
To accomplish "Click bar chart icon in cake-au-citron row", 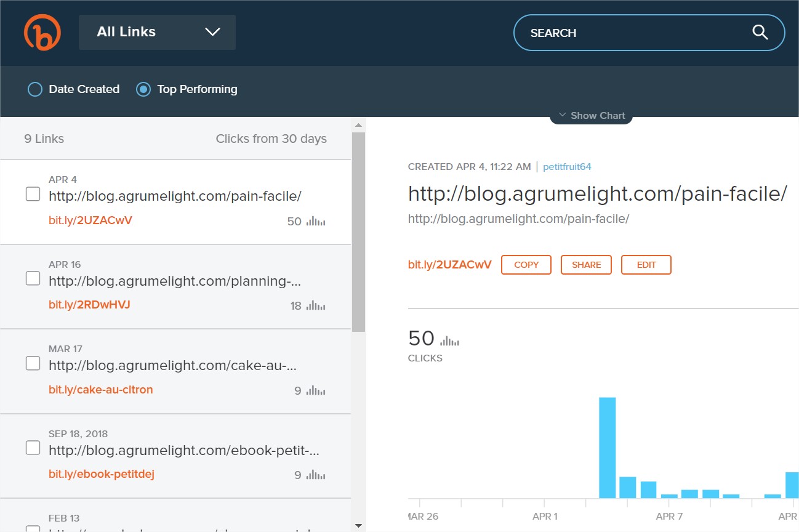I will (x=316, y=390).
